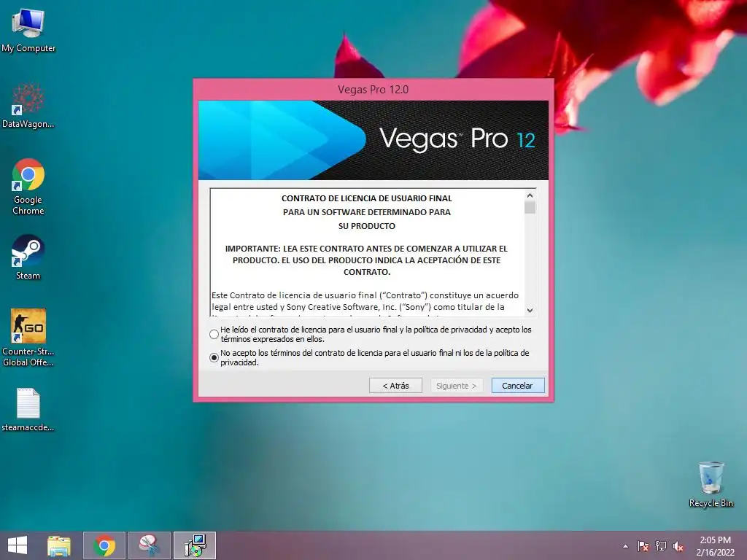Click the Vegas installer taskbar icon
747x560 pixels.
(195, 545)
